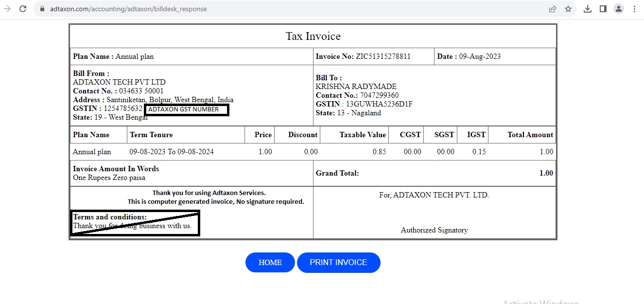Open the browser downloads icon
The height and width of the screenshot is (304, 644).
(x=588, y=9)
